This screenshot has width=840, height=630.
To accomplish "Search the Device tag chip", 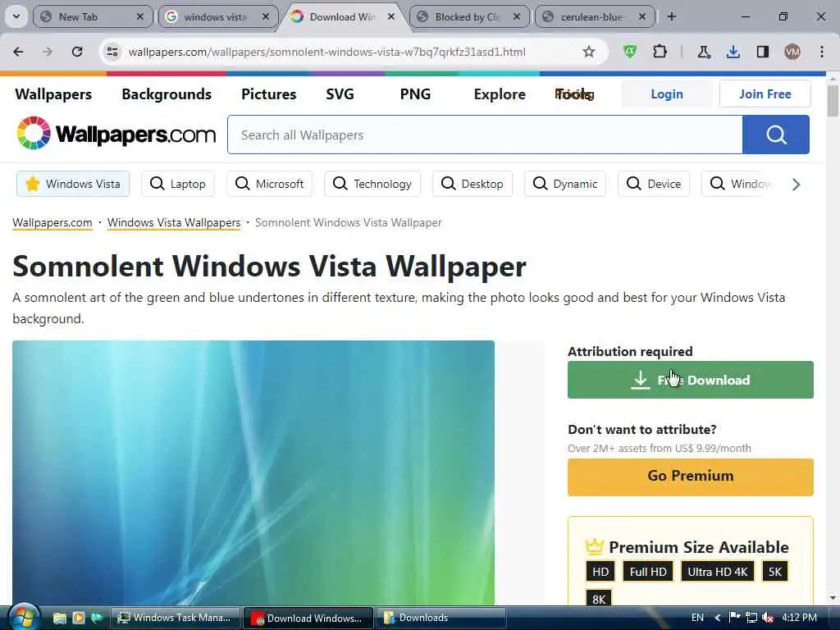I will 654,184.
